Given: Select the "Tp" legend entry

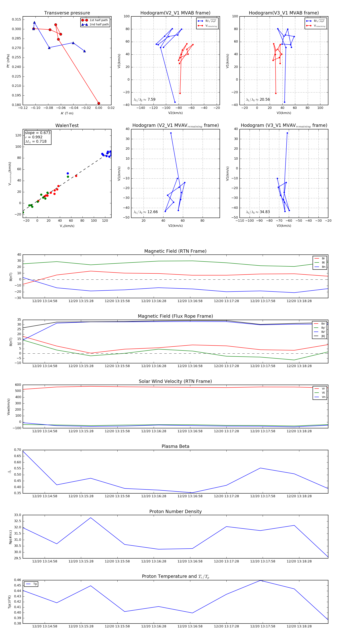Looking at the screenshot, I should click(x=31, y=584).
